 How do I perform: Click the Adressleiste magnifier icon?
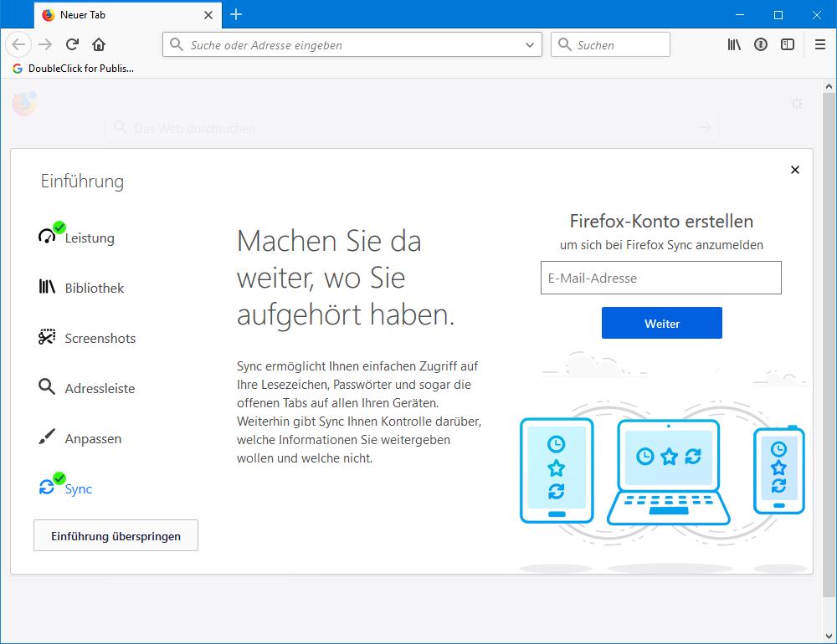(47, 387)
